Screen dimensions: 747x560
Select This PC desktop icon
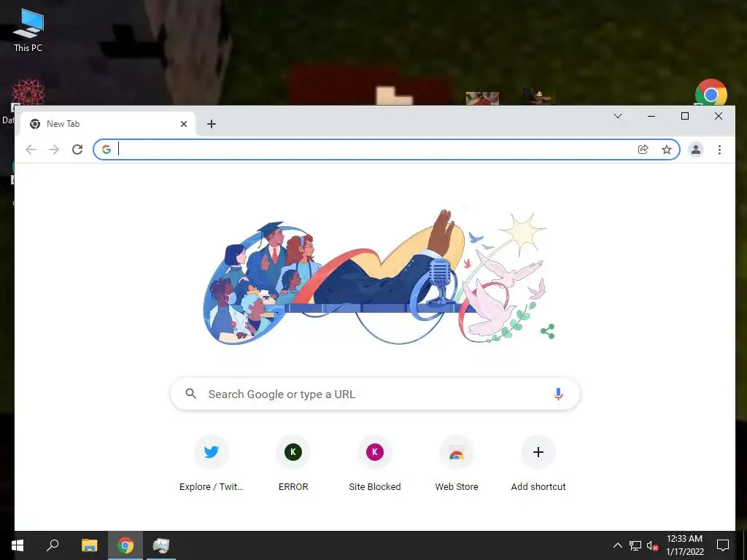point(28,30)
